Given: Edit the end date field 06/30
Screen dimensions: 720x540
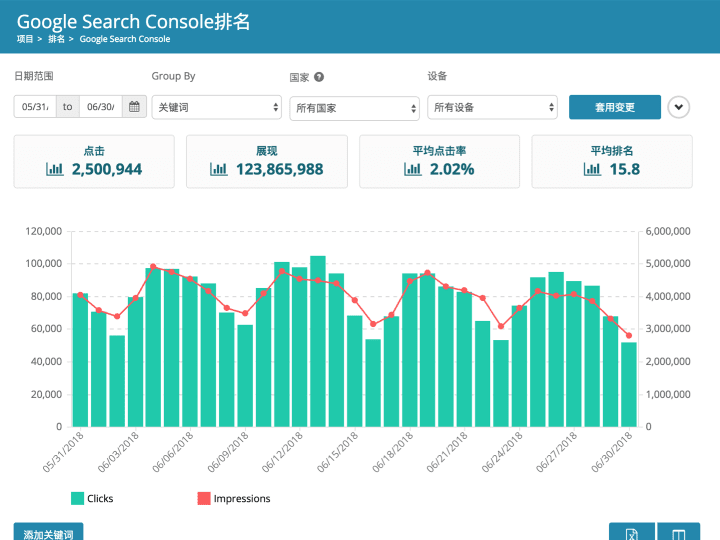Looking at the screenshot, I should [x=101, y=107].
